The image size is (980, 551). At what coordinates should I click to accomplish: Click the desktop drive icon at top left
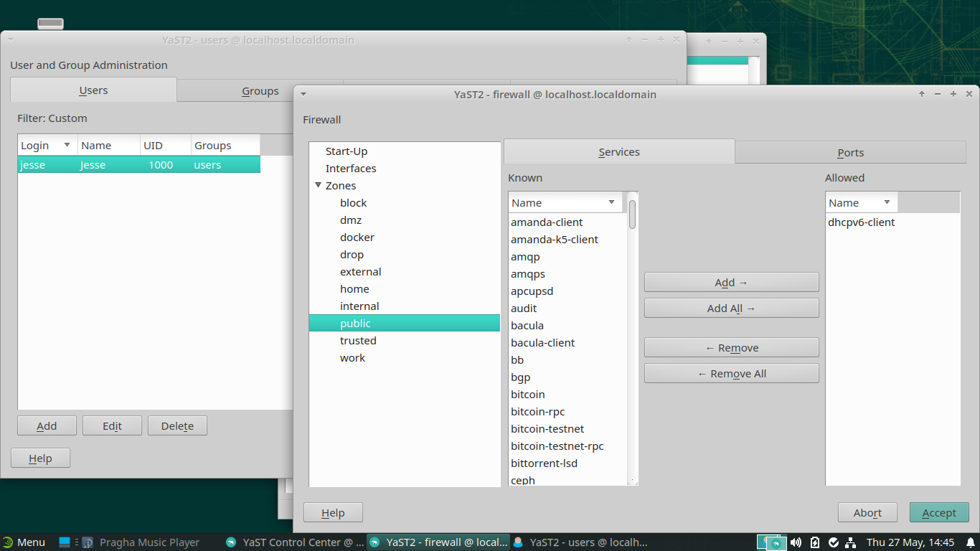click(x=50, y=24)
